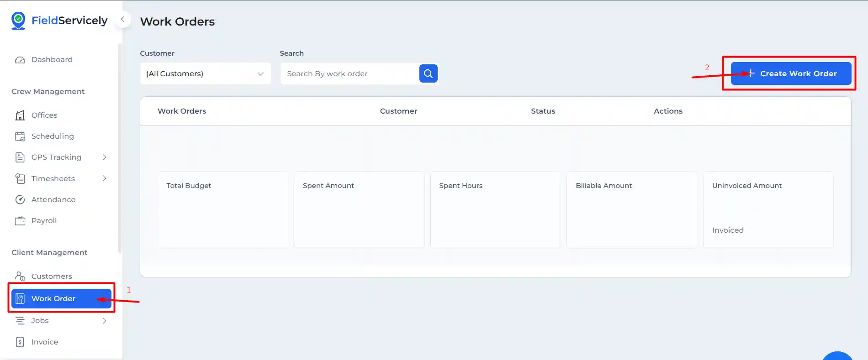868x360 pixels.
Task: Open Payroll menu item
Action: point(44,221)
